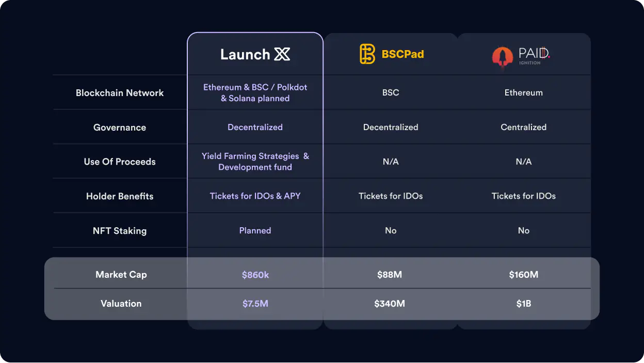This screenshot has height=363, width=644.
Task: Click the $160M market cap value
Action: tap(524, 275)
